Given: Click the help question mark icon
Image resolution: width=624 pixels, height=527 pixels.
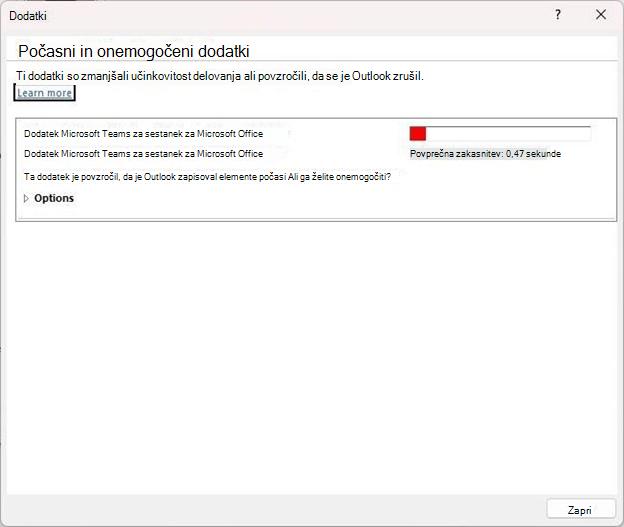Looking at the screenshot, I should click(558, 15).
